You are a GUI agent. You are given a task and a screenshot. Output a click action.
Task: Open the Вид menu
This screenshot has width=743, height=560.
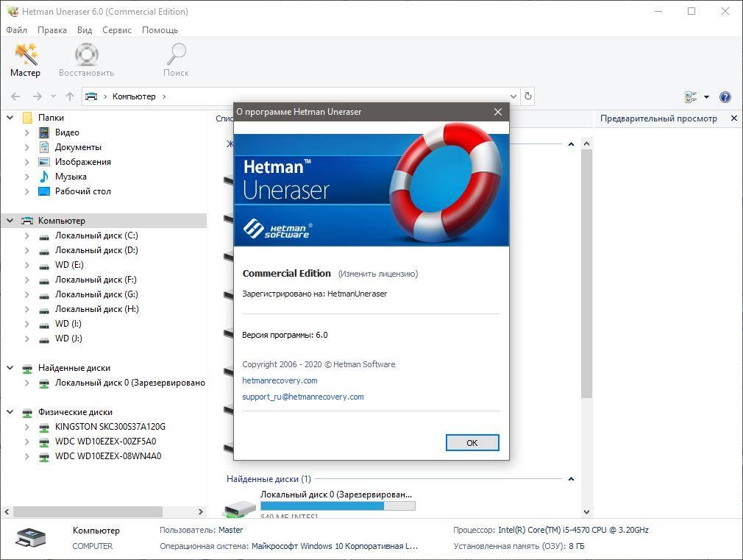click(85, 30)
